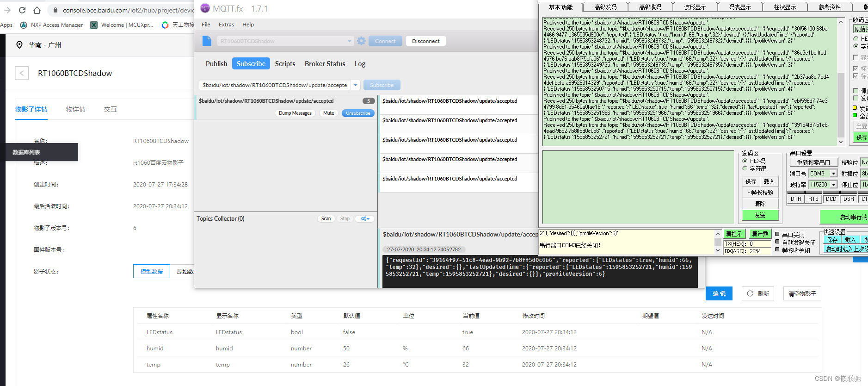
Task: Select the HE radio in 收码区
Action: (856, 39)
